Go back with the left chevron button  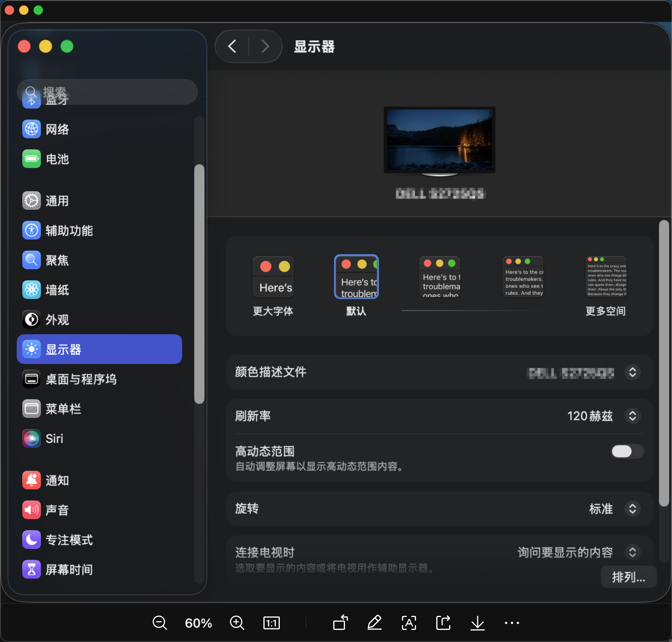point(232,46)
